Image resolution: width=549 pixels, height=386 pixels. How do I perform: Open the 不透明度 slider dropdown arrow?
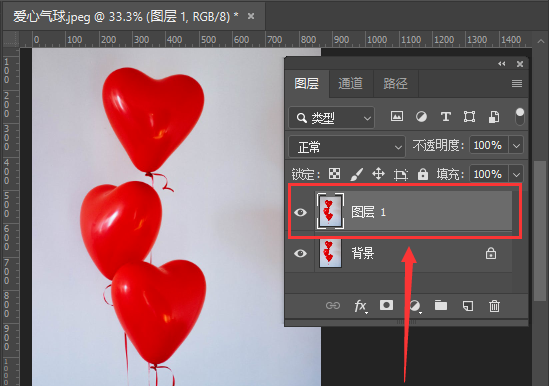pyautogui.click(x=516, y=145)
